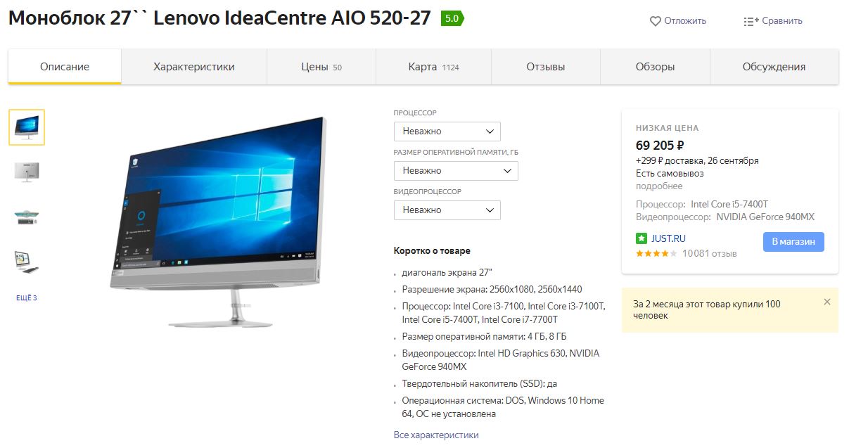The image size is (868, 448).
Task: Click the shop star rating stars
Action: pos(656,253)
